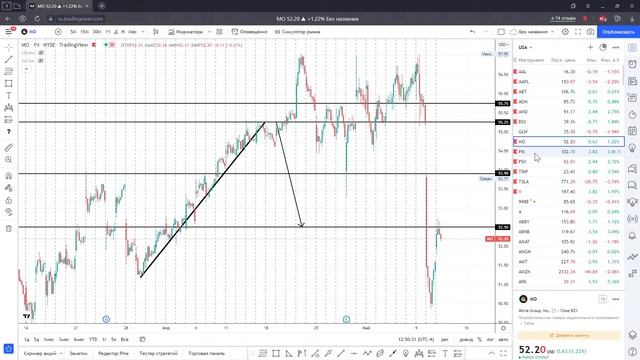Select the rectangle shapes tool
Viewport: 640px width, 360px height.
coord(9,83)
